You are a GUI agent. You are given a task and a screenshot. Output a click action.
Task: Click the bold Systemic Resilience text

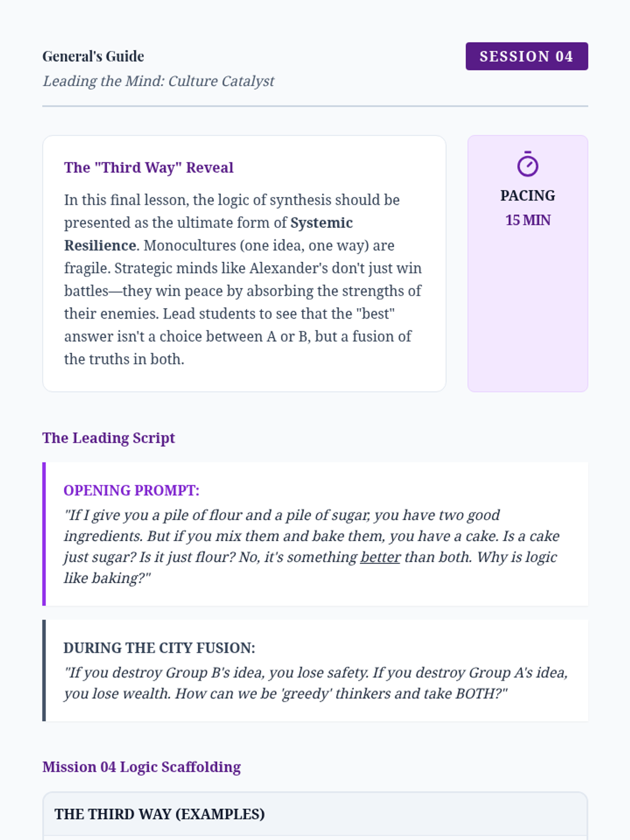pyautogui.click(x=208, y=234)
